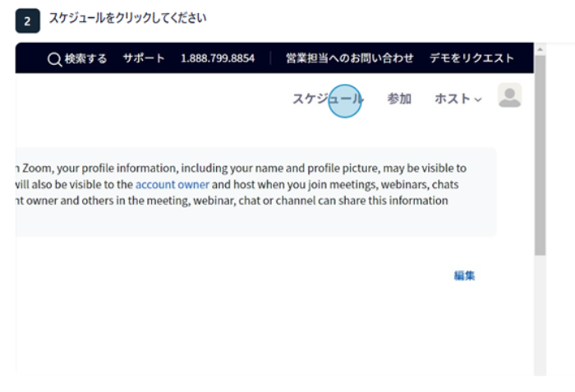Click the 営業担当へのお問い合わせ link
The height and width of the screenshot is (392, 575).
[349, 58]
